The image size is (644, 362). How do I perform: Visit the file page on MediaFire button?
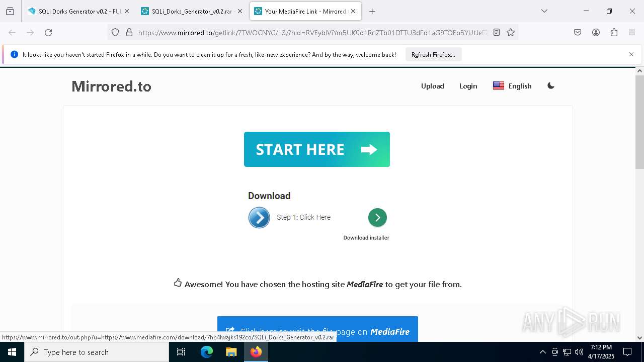tap(317, 329)
